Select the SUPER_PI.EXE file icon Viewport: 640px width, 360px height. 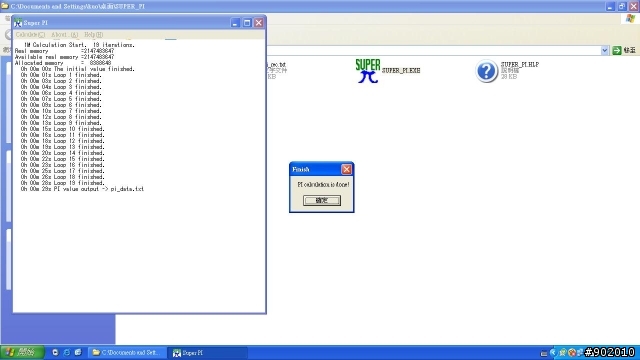tap(368, 71)
